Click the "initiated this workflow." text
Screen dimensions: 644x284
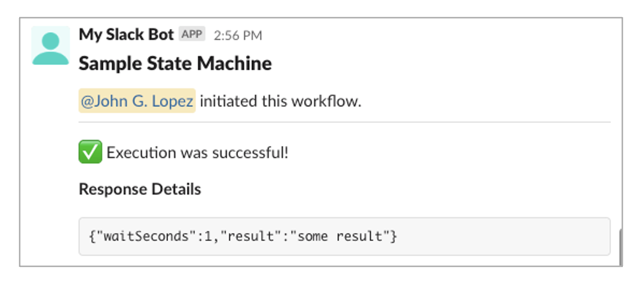pos(280,102)
